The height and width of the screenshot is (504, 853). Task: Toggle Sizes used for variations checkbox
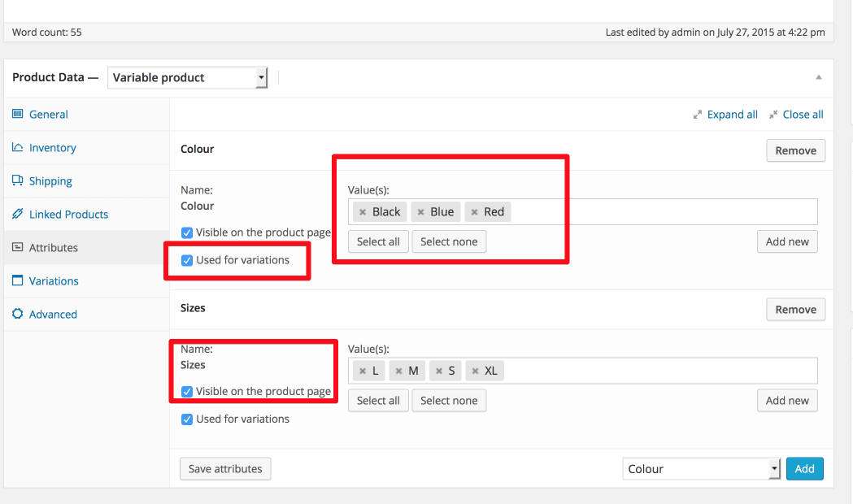coord(187,419)
